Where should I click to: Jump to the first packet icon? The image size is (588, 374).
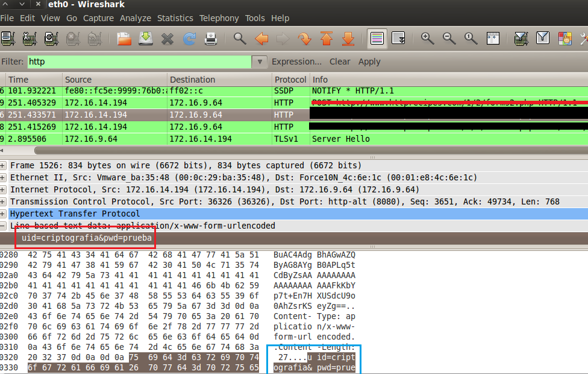tap(327, 38)
